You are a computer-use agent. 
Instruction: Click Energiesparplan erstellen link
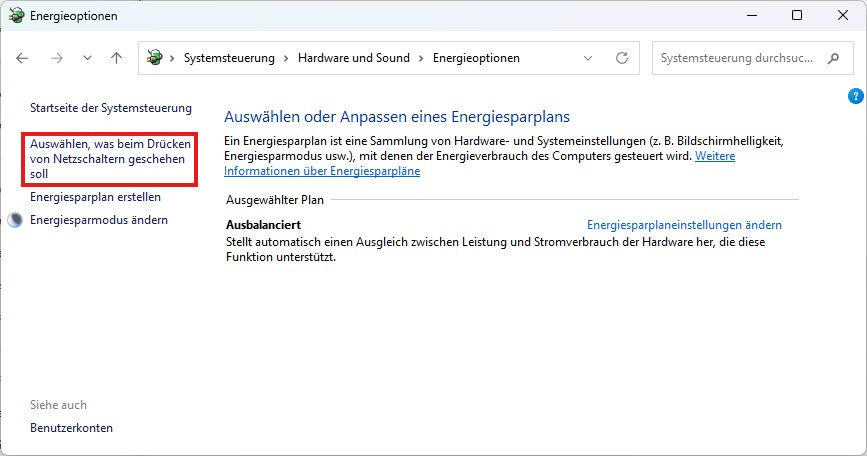point(95,197)
